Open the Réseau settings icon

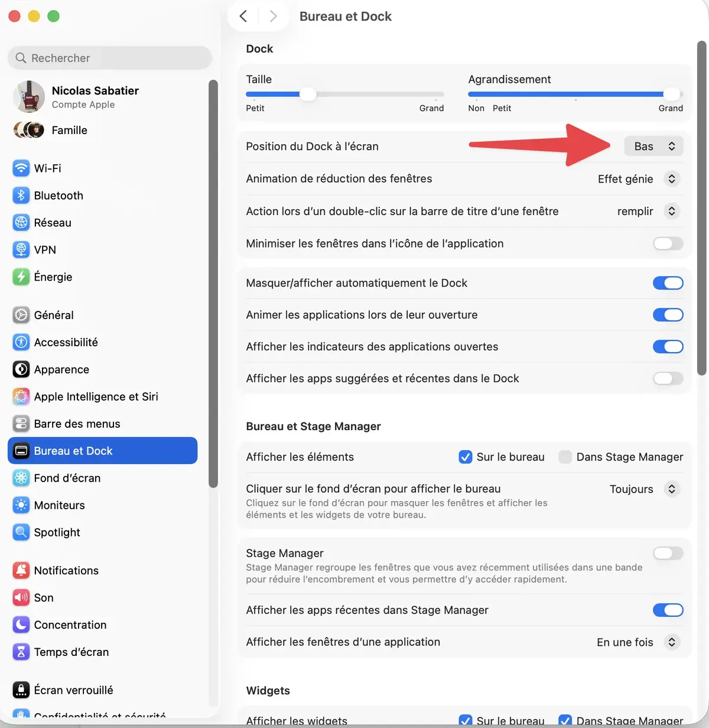(21, 222)
